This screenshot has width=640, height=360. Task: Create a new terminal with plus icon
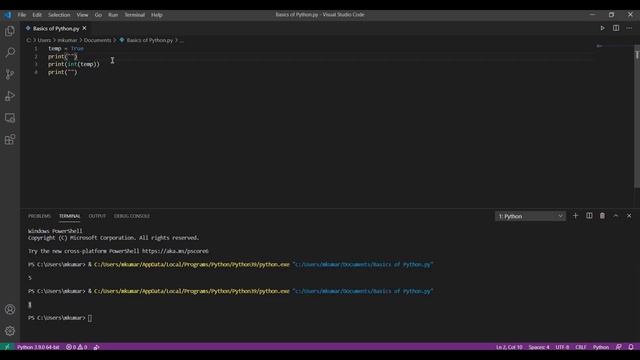click(576, 216)
